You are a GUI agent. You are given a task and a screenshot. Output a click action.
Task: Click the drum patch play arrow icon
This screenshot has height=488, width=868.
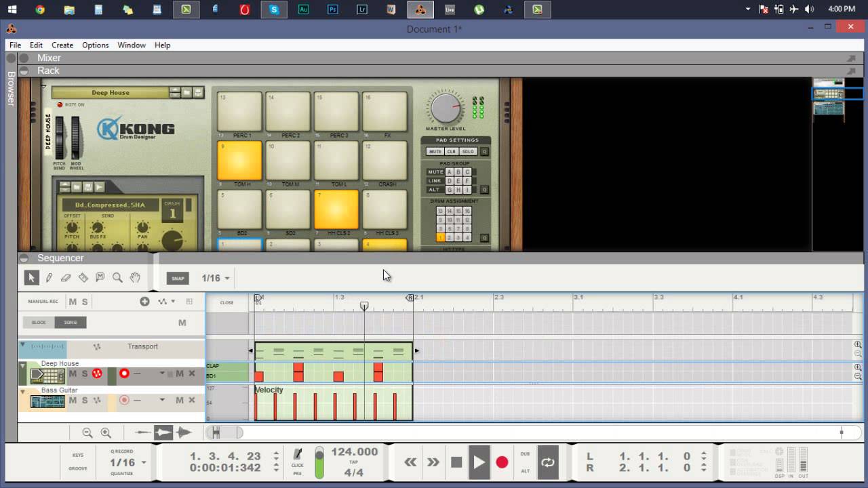coord(100,186)
